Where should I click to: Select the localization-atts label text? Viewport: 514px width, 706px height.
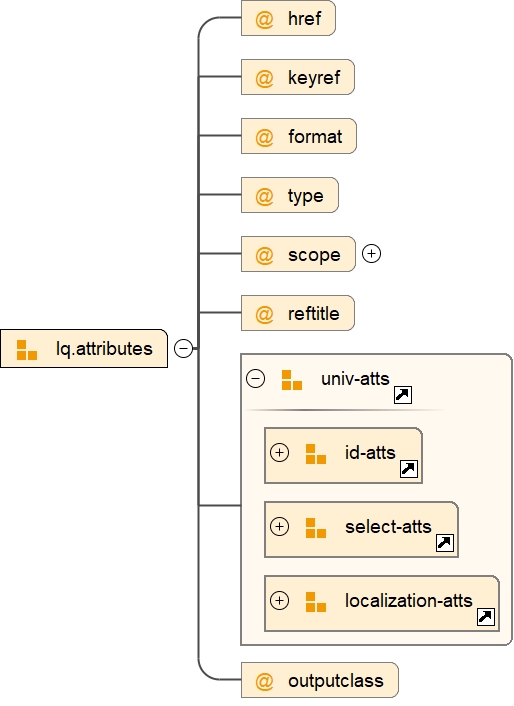click(409, 600)
